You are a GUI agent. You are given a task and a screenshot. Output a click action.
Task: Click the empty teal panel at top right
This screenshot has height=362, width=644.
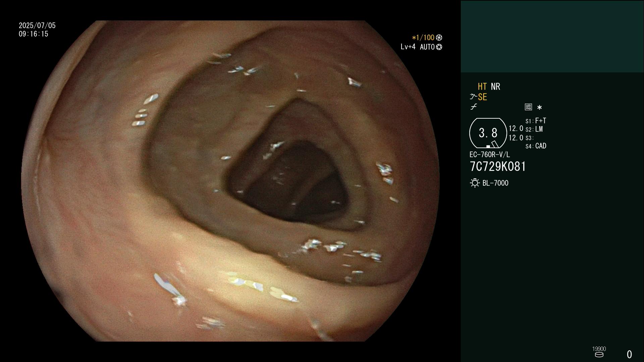pos(552,36)
